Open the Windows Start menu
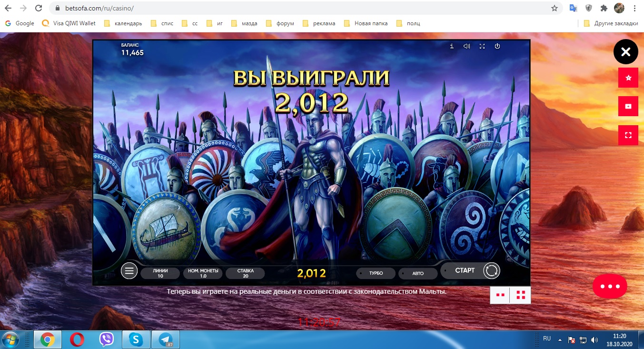This screenshot has height=349, width=644. (10, 339)
